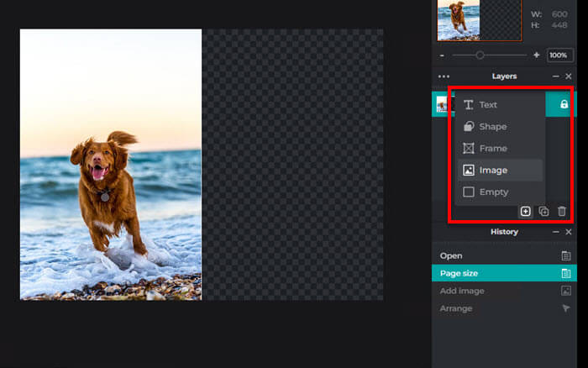Viewport: 588px width, 368px height.
Task: Click the icon beside Add image step
Action: 566,291
